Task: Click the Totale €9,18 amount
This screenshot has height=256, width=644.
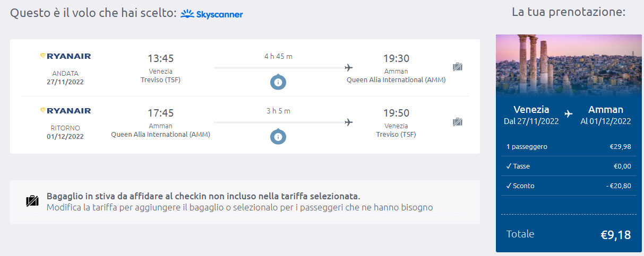Action: tap(615, 235)
